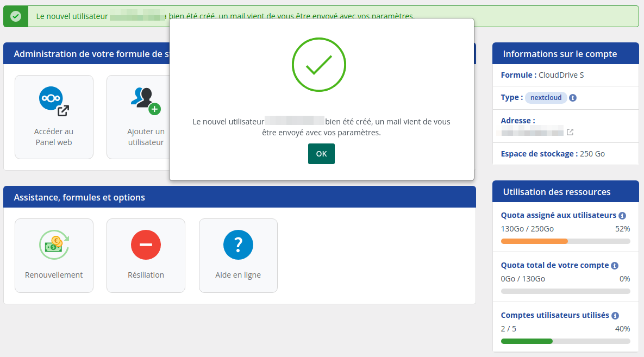Viewport: 644px width, 357px height.
Task: Click the account total quota progress bar
Action: (x=566, y=291)
